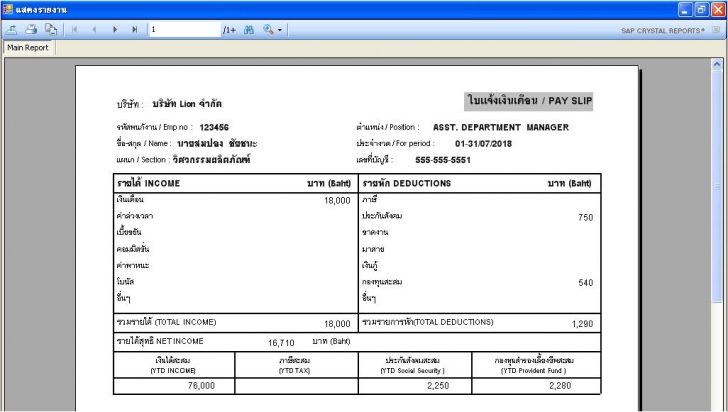Click the Export Report icon
728x412 pixels.
pos(12,30)
